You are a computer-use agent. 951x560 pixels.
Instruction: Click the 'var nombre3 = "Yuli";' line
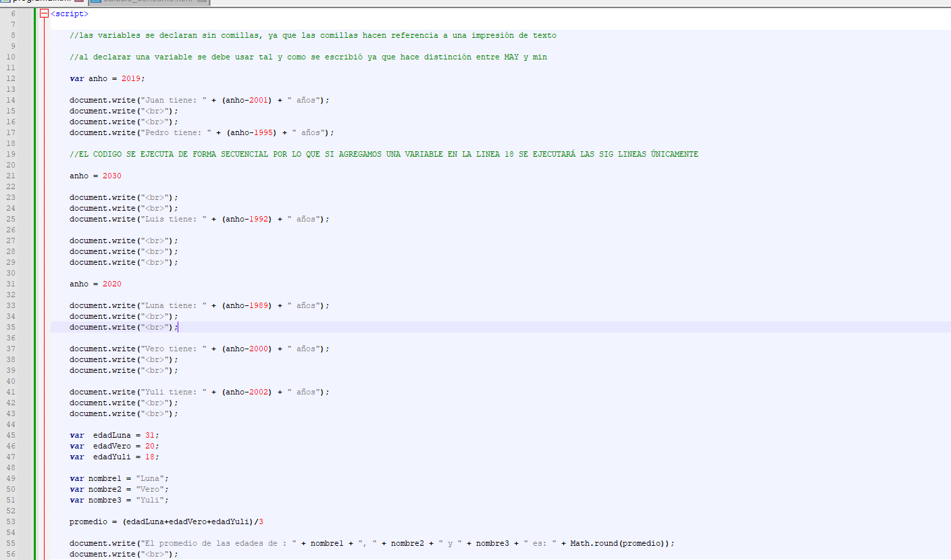[119, 500]
